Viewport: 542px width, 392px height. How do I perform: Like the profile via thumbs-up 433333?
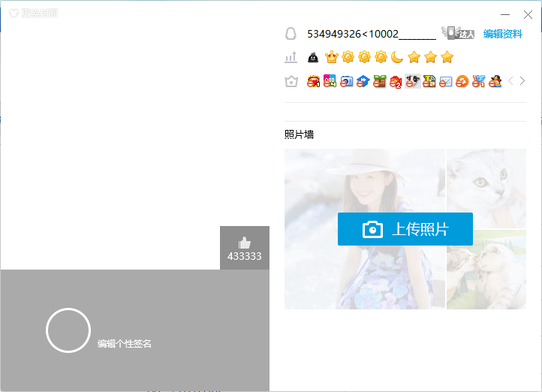(245, 249)
